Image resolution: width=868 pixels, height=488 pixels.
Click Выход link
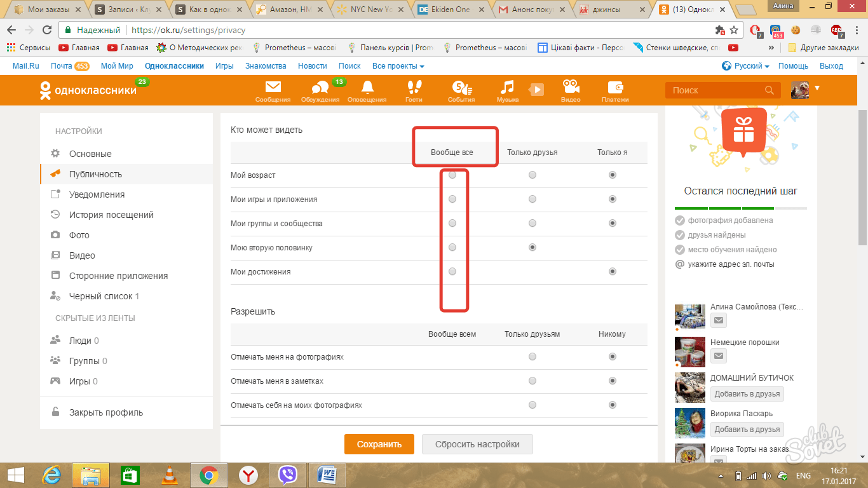tap(831, 66)
